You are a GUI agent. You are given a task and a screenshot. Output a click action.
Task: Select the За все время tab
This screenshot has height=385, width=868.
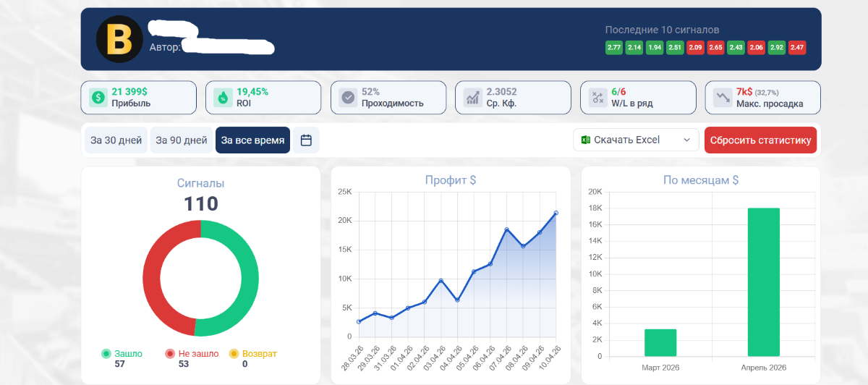click(252, 140)
